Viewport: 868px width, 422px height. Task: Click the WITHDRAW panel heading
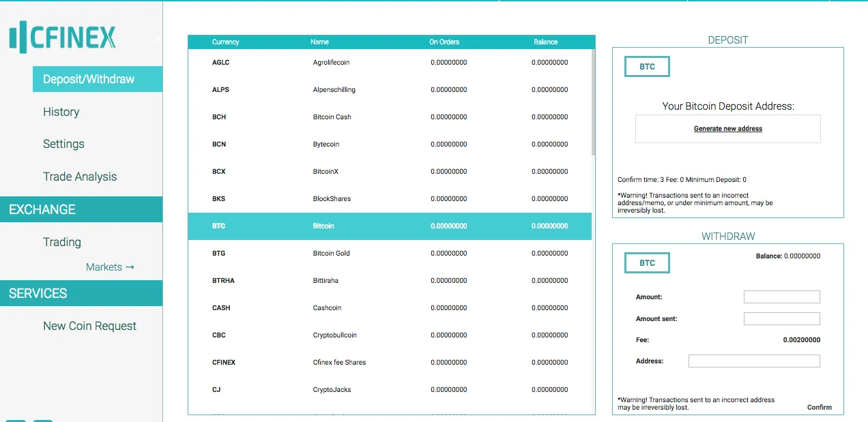pos(728,237)
